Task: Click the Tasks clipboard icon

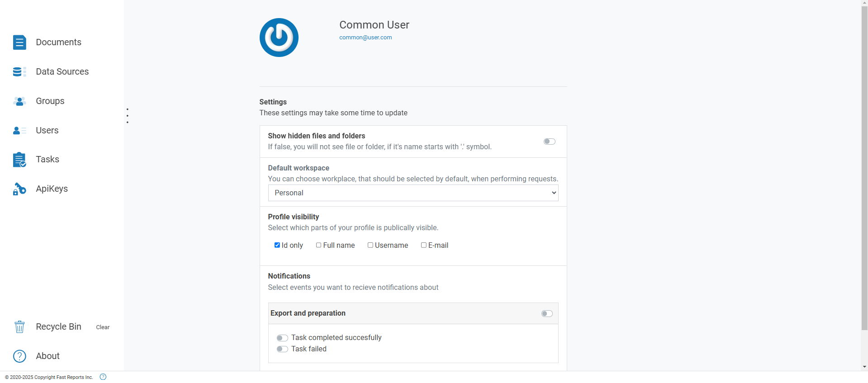Action: pos(19,159)
